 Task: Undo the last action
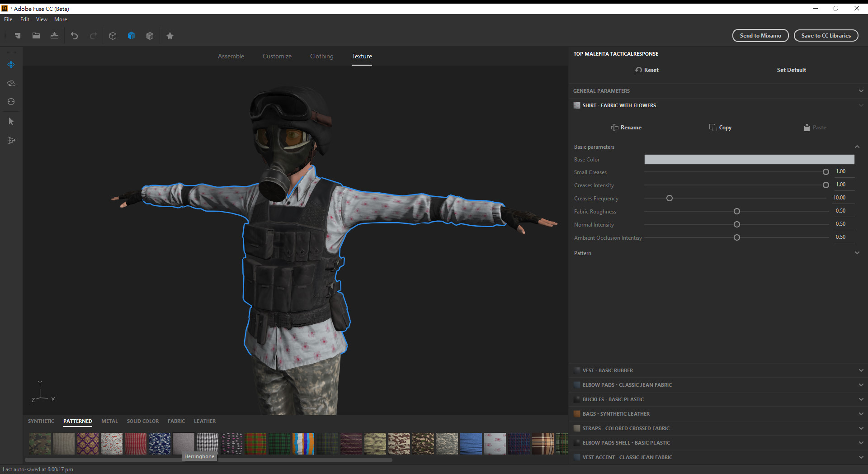point(75,36)
